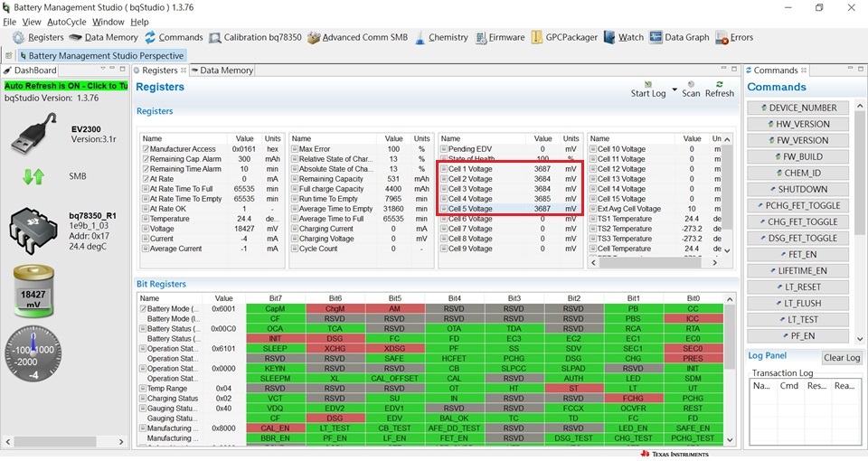Send the SHUTDOWN command
The height and width of the screenshot is (461, 868).
(x=797, y=189)
